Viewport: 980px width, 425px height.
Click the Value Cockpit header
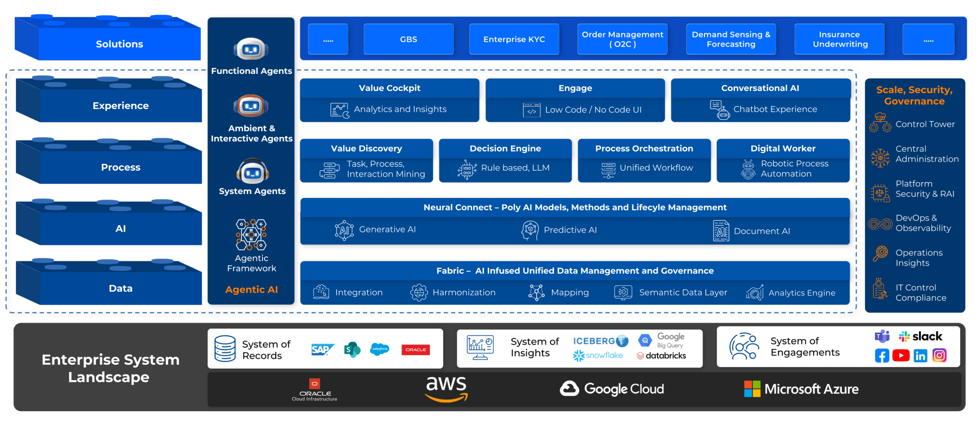tap(389, 88)
